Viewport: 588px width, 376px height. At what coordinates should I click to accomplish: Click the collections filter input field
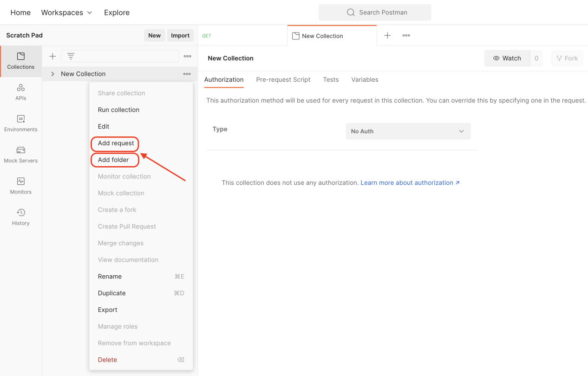coord(120,56)
